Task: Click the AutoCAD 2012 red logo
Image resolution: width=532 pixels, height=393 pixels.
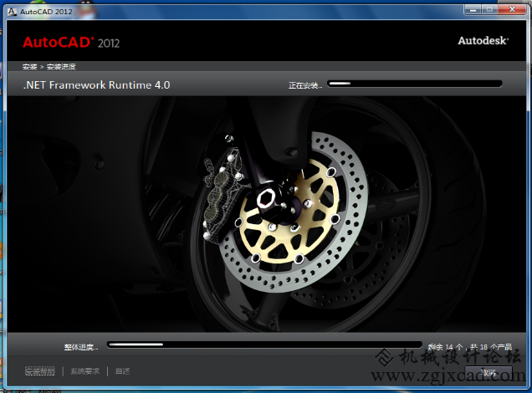Action: [x=71, y=43]
